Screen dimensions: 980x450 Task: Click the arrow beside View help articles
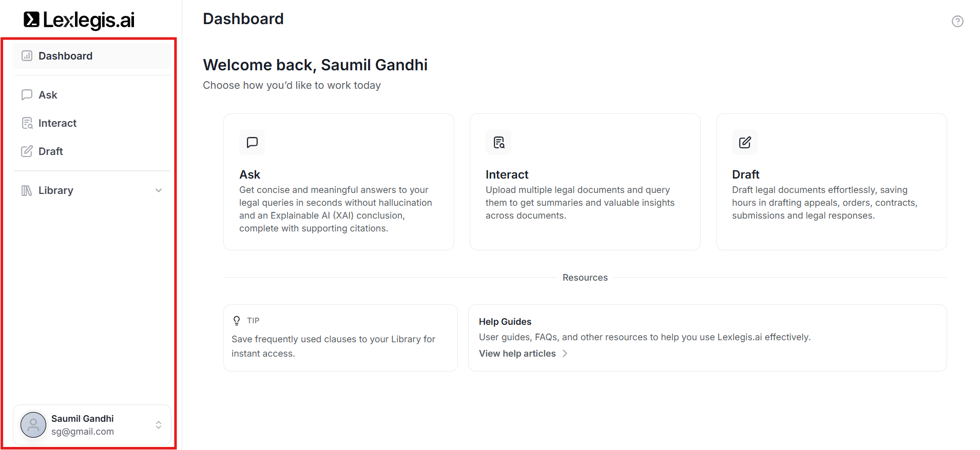(565, 354)
